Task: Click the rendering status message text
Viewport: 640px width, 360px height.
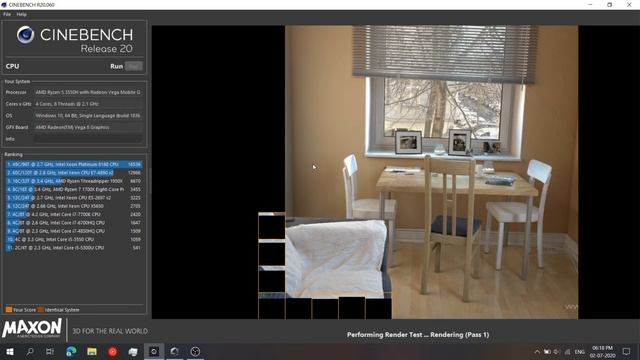Action: pyautogui.click(x=418, y=335)
